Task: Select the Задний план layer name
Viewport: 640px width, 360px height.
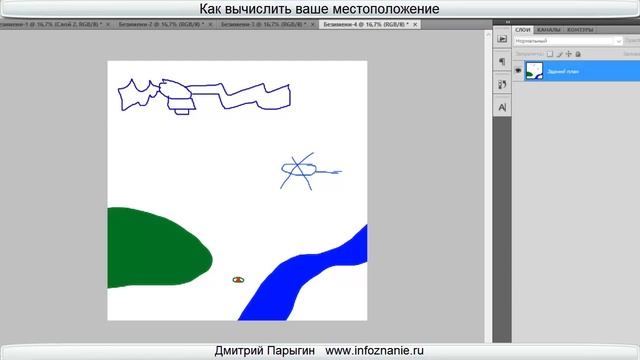Action: tap(563, 71)
